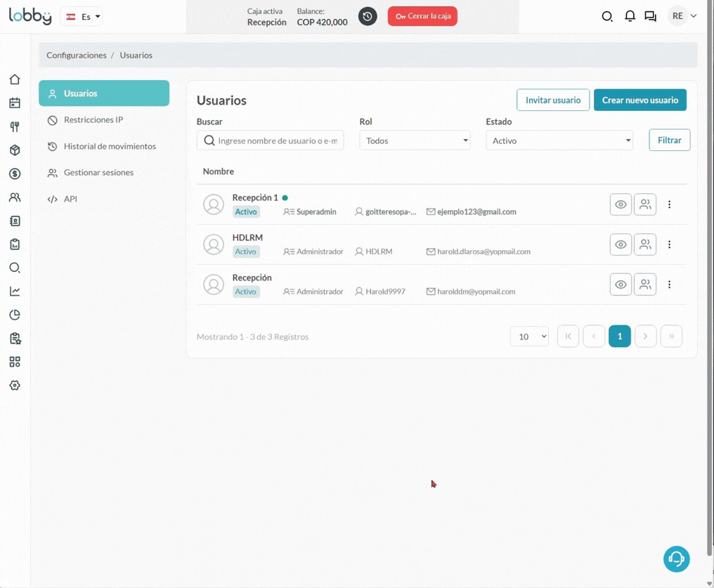Open the chat messages icon

[650, 16]
